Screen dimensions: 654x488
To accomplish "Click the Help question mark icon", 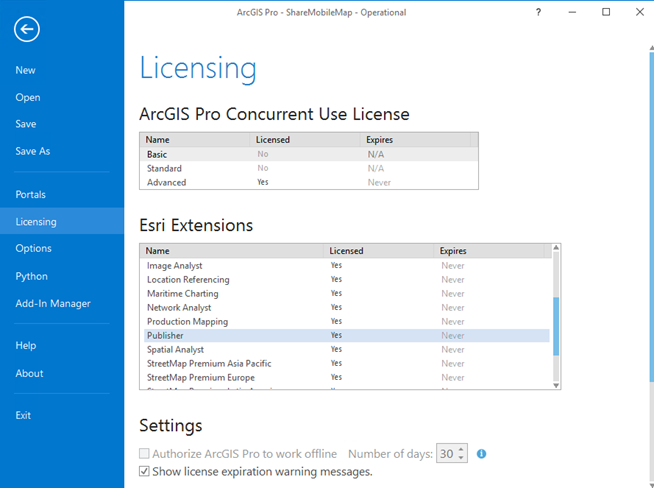I will (x=538, y=12).
